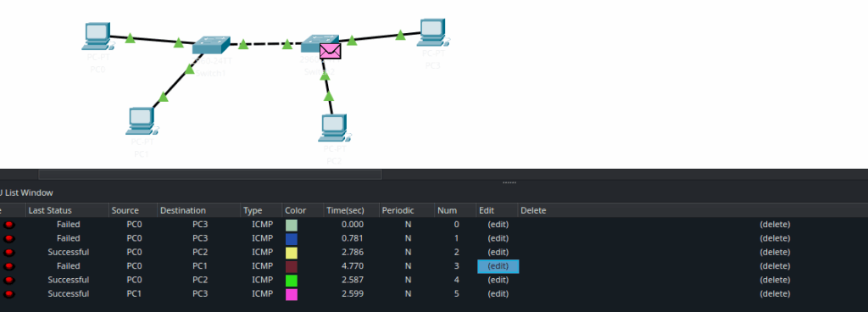Click the PC0 label under the computer
The image size is (868, 312).
97,70
